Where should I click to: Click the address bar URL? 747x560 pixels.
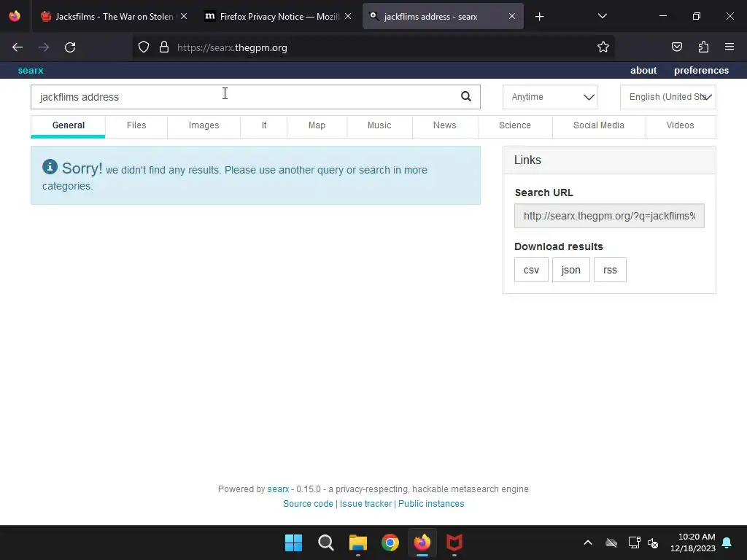click(232, 47)
